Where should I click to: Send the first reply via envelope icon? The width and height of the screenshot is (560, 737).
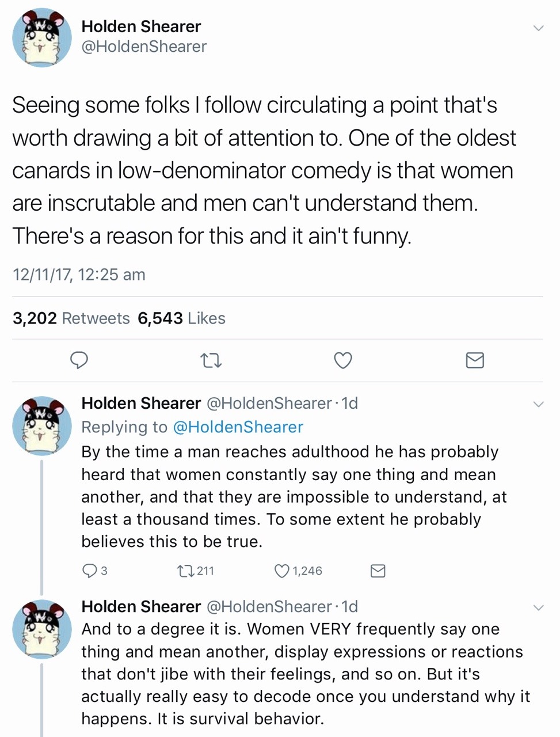coord(378,571)
